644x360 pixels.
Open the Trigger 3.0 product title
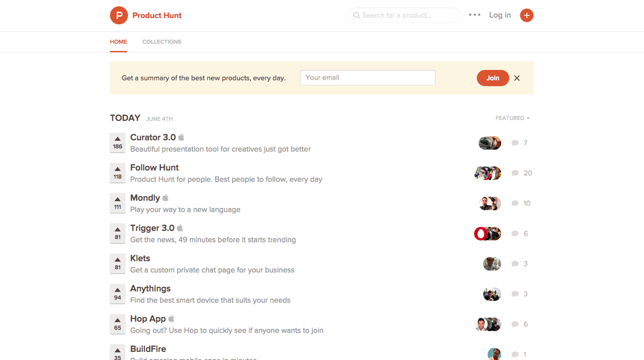[x=152, y=228]
